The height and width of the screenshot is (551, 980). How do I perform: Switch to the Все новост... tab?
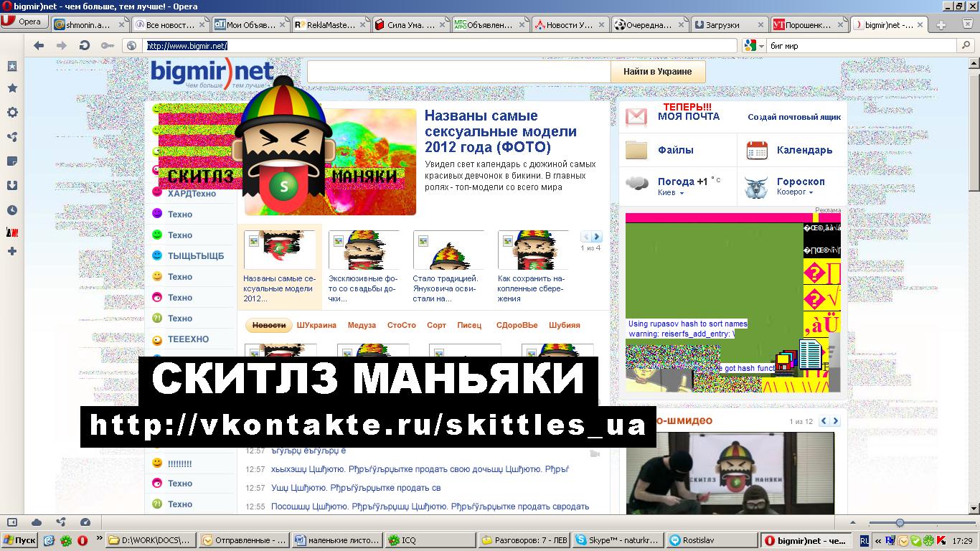click(171, 25)
